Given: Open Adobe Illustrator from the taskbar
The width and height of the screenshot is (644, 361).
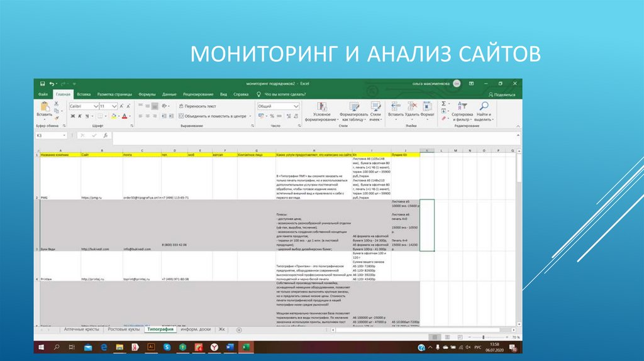Looking at the screenshot, I should click(x=151, y=347).
